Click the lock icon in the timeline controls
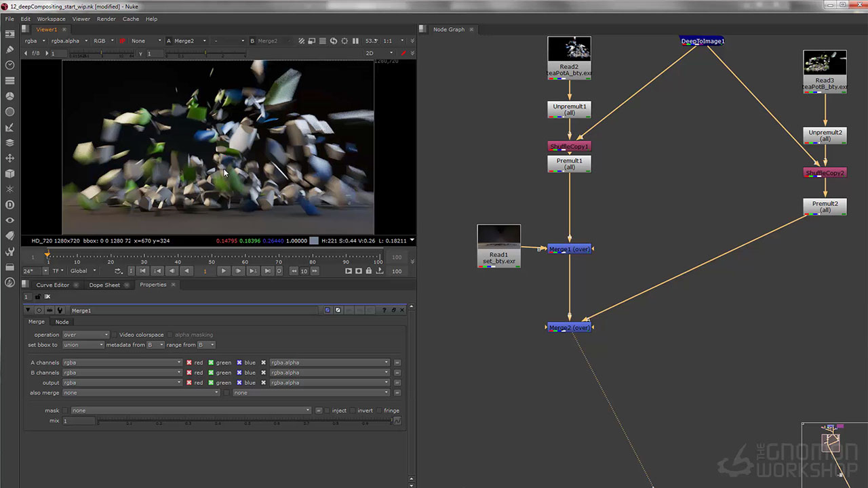 tap(368, 271)
